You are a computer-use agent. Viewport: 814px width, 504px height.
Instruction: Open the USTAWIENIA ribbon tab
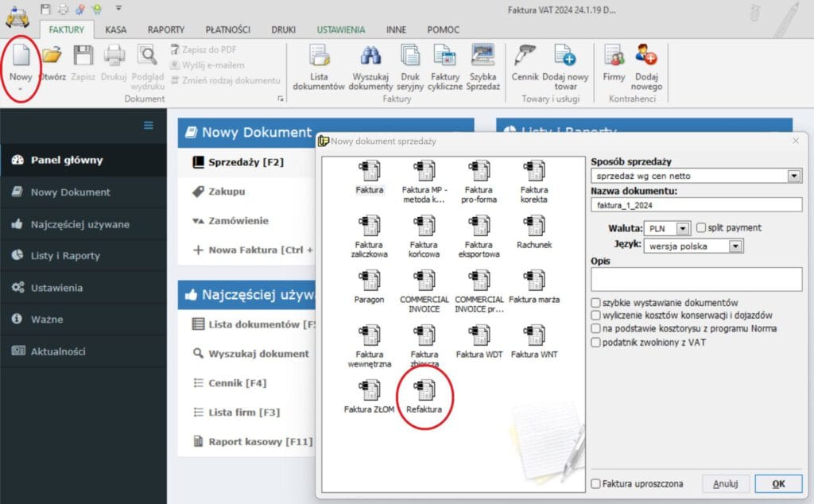[341, 29]
